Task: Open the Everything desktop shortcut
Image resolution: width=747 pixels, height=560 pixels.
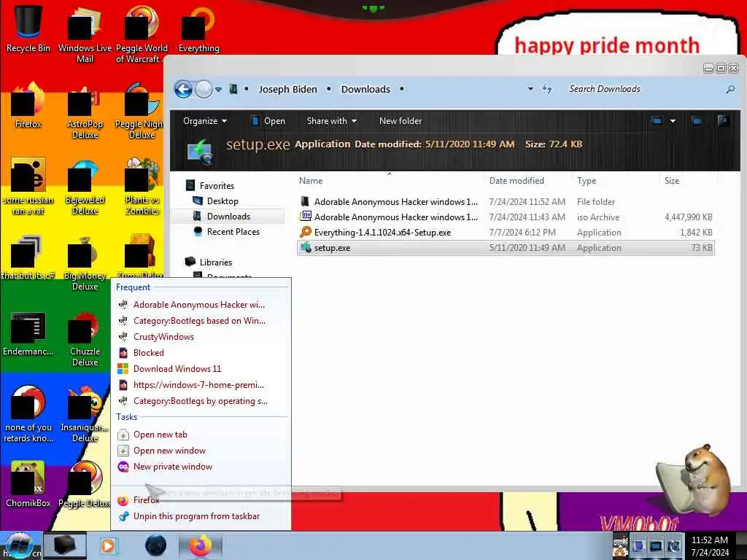Action: point(198,28)
